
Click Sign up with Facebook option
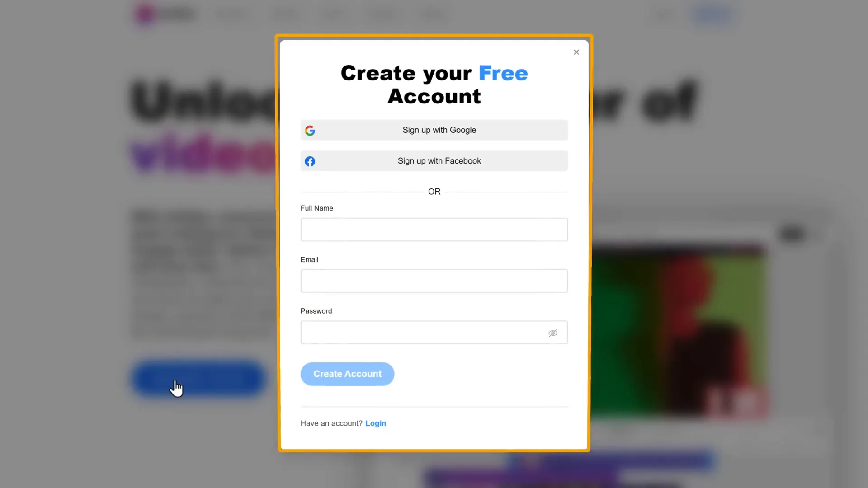click(x=434, y=161)
